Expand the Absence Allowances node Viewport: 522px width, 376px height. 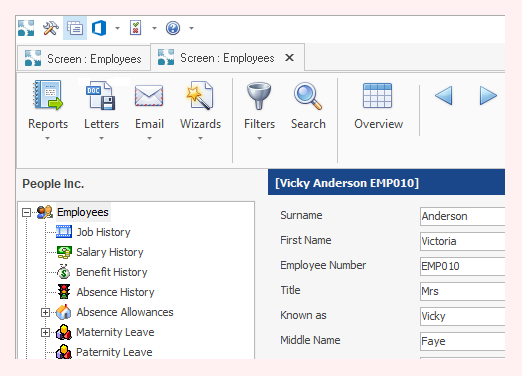(45, 312)
